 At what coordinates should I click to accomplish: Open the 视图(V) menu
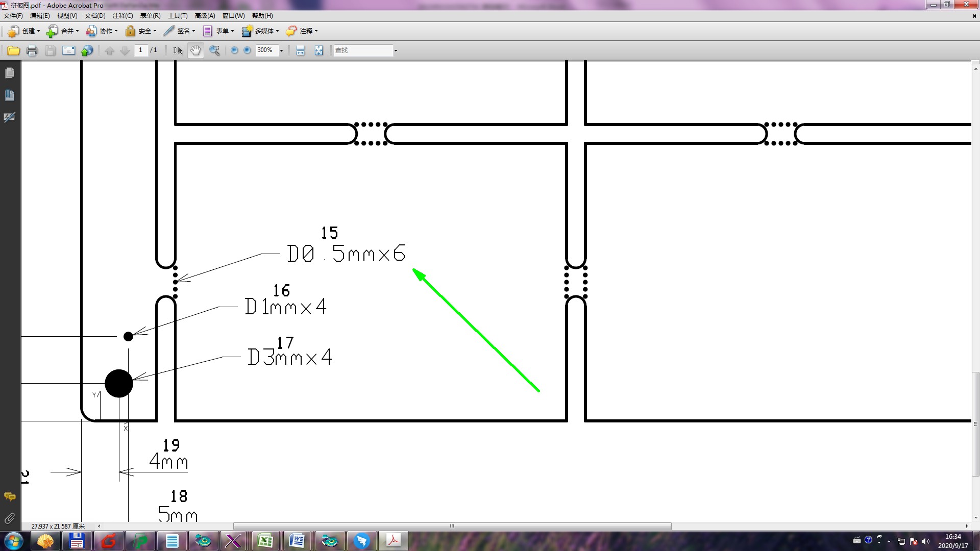67,16
